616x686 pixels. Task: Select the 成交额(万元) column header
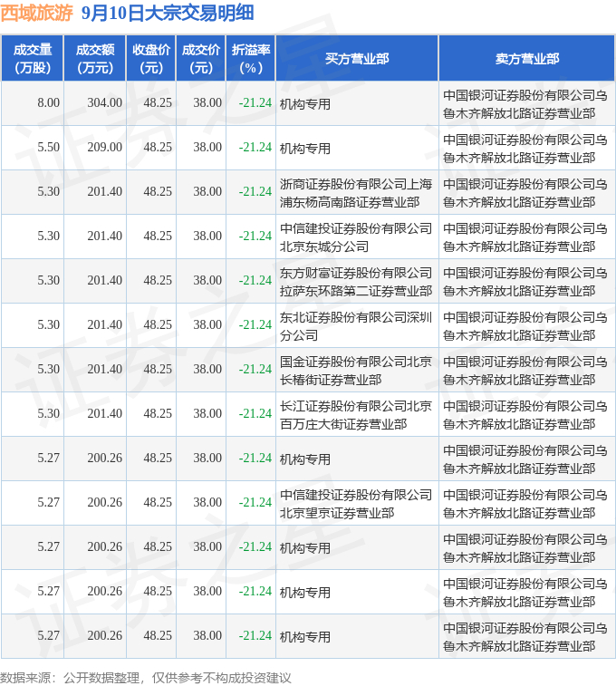pos(95,59)
